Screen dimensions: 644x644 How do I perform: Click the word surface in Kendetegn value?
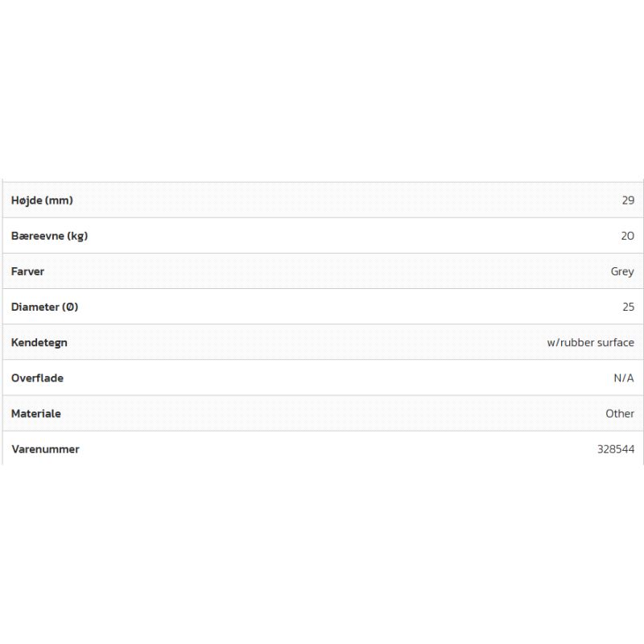(x=616, y=342)
